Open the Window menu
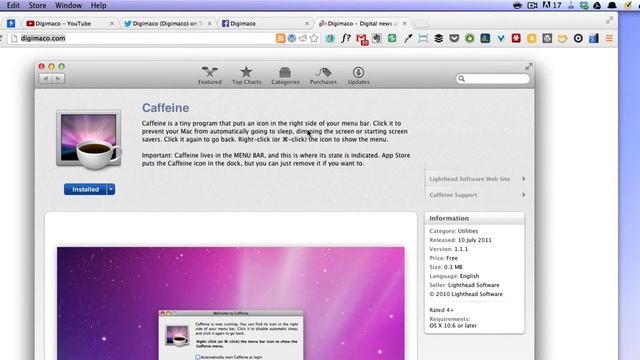640x360 pixels. pyautogui.click(x=68, y=5)
